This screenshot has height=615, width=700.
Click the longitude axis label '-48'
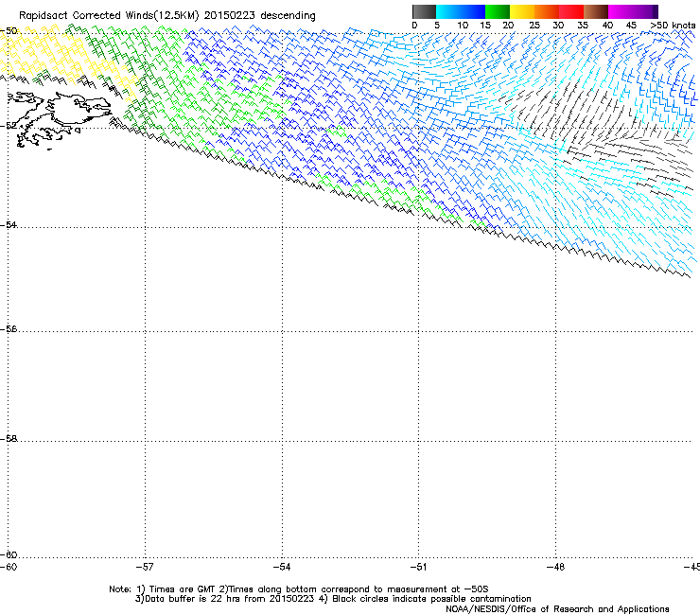pyautogui.click(x=555, y=567)
